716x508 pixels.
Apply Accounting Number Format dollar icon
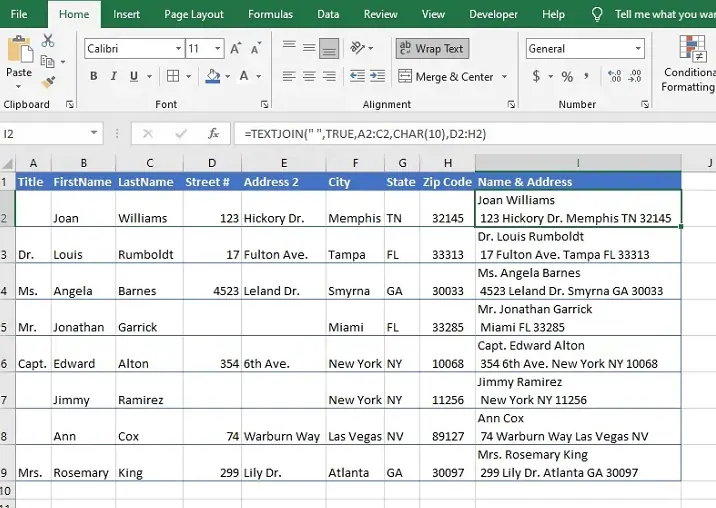pyautogui.click(x=537, y=77)
